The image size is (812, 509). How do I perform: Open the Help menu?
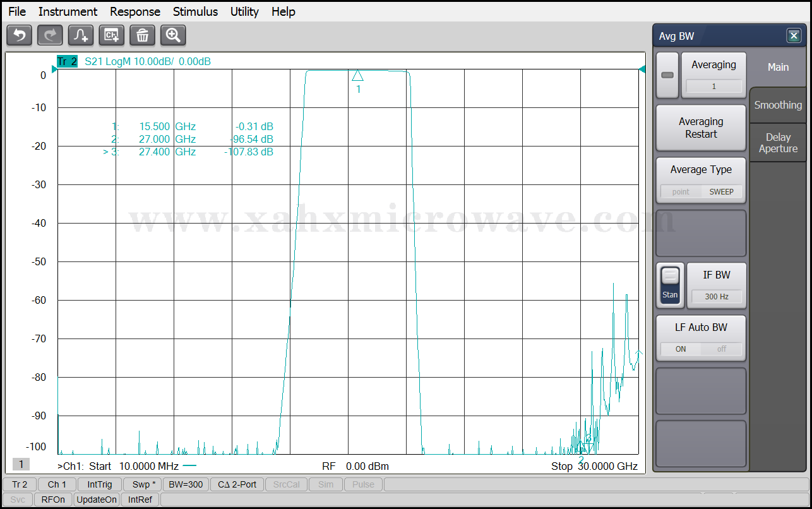[284, 11]
